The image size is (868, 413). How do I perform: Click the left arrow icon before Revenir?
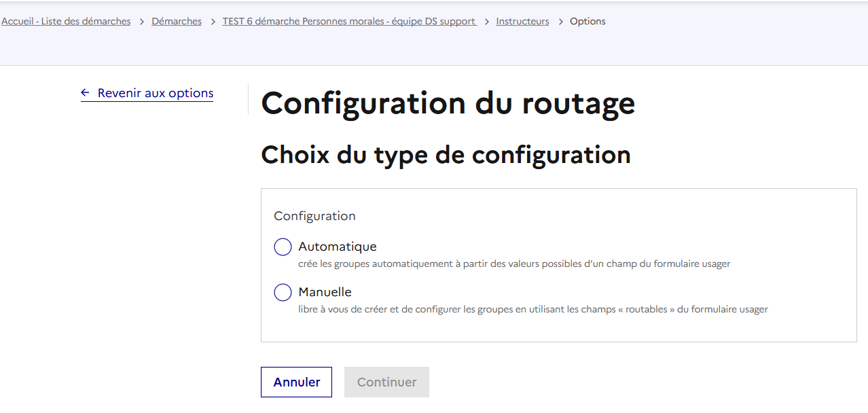(85, 93)
